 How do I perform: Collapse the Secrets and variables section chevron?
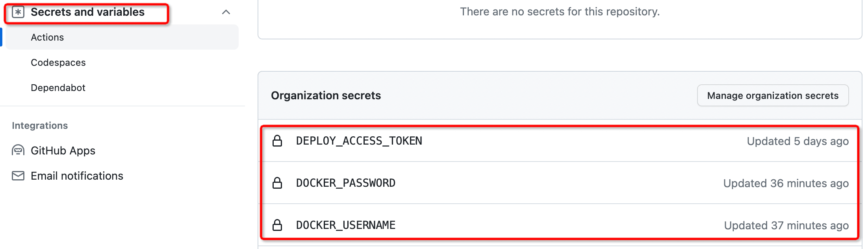pyautogui.click(x=226, y=12)
